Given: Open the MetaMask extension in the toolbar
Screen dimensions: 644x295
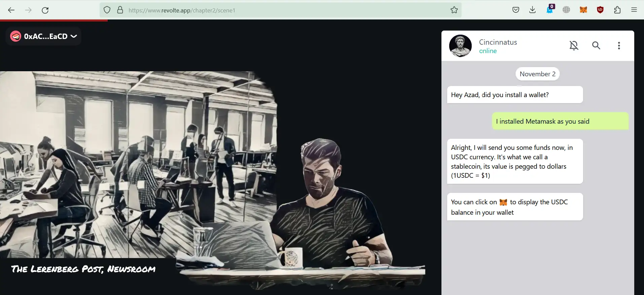Looking at the screenshot, I should (x=583, y=10).
